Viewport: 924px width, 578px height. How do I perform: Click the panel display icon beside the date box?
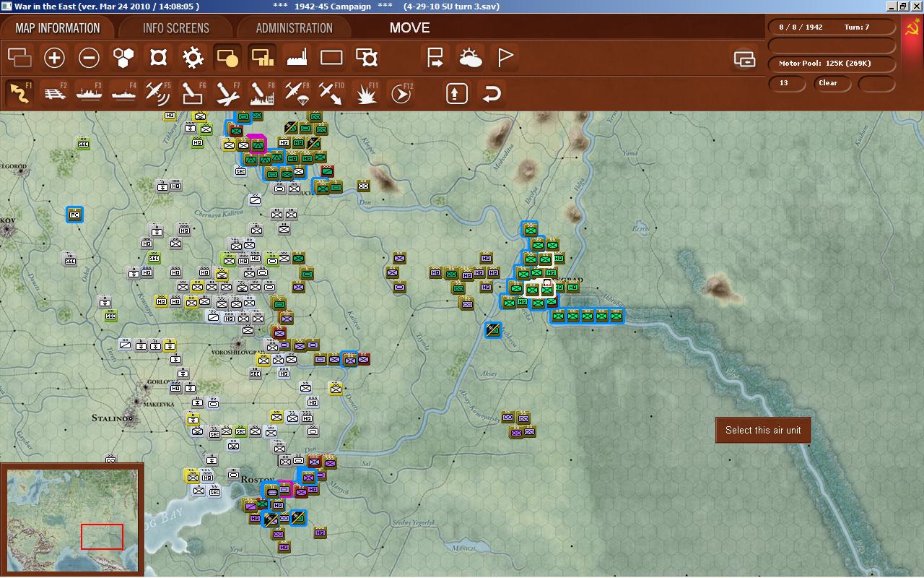pos(744,59)
